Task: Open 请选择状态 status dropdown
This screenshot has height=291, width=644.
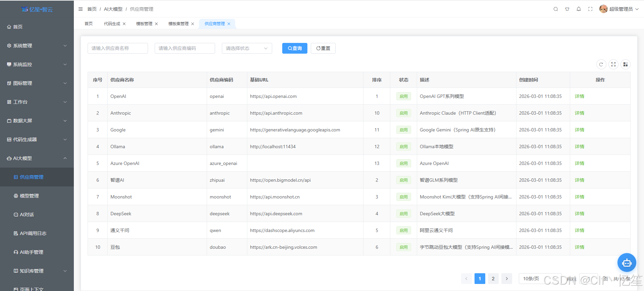Action: 247,48
